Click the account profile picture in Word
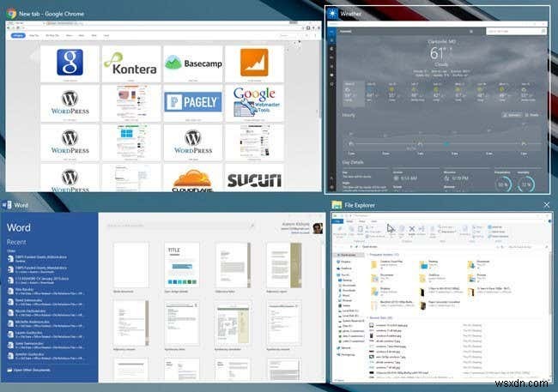 [x=318, y=228]
